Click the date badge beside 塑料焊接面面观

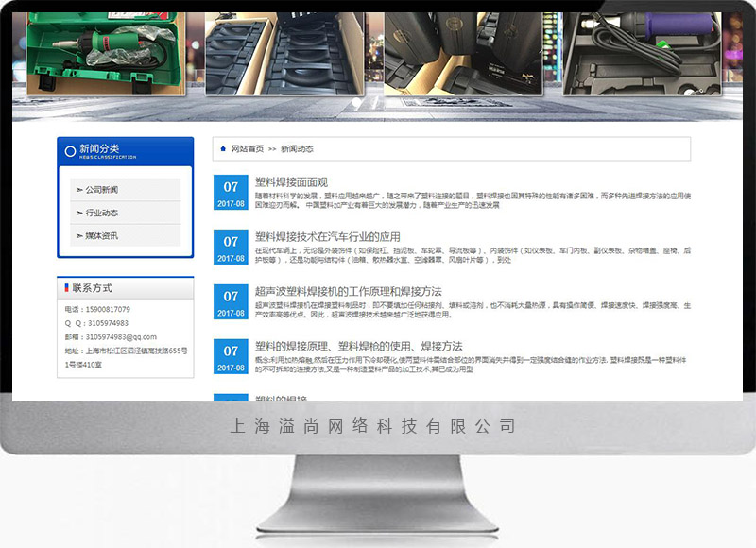click(x=231, y=193)
